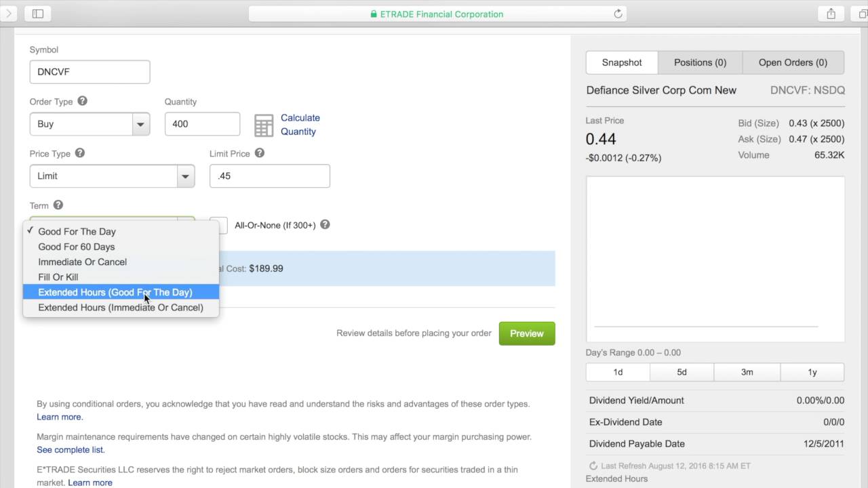Screen dimensions: 868x488
Task: Show the 1d chart range
Action: pos(618,372)
